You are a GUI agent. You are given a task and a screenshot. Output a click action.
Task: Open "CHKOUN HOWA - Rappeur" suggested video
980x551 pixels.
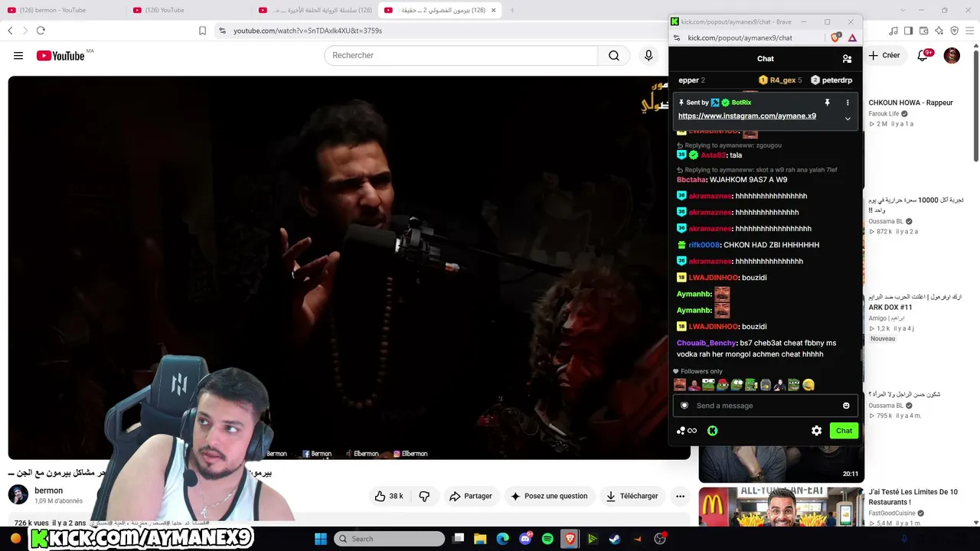910,103
